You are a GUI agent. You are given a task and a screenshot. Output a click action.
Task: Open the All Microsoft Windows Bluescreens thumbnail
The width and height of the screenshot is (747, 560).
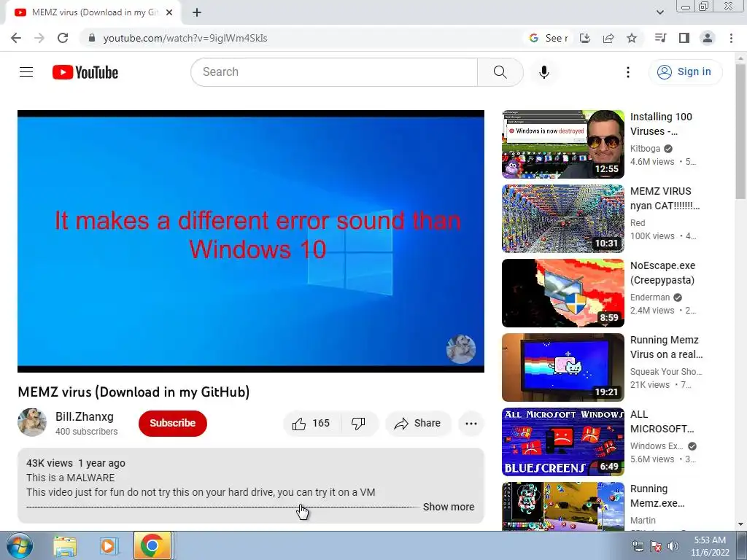click(562, 442)
